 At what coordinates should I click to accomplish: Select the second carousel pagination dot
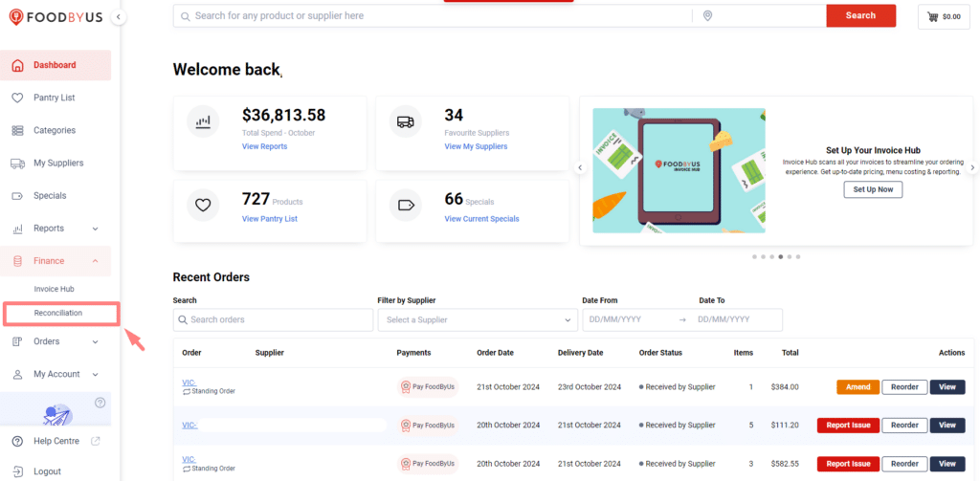763,256
